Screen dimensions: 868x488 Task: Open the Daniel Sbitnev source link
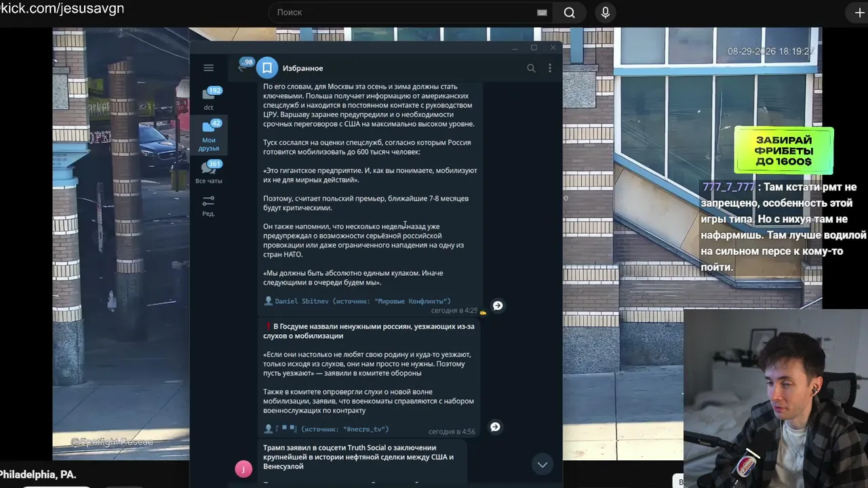[363, 301]
